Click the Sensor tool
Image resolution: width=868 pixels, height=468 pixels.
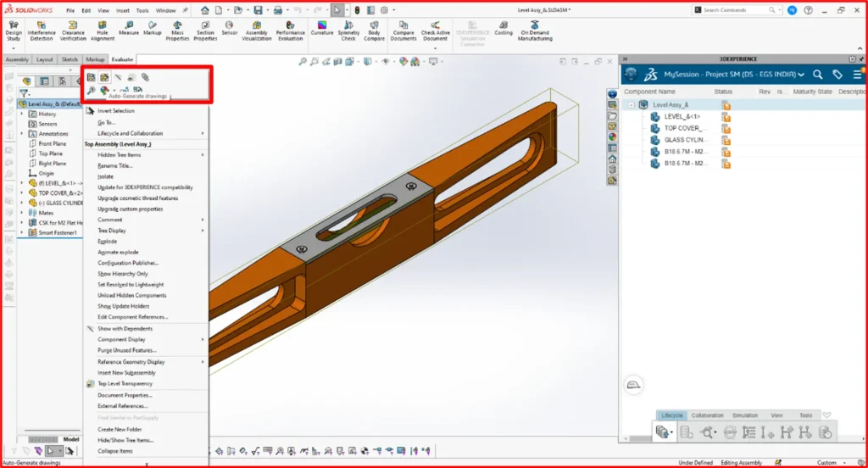coord(229,29)
